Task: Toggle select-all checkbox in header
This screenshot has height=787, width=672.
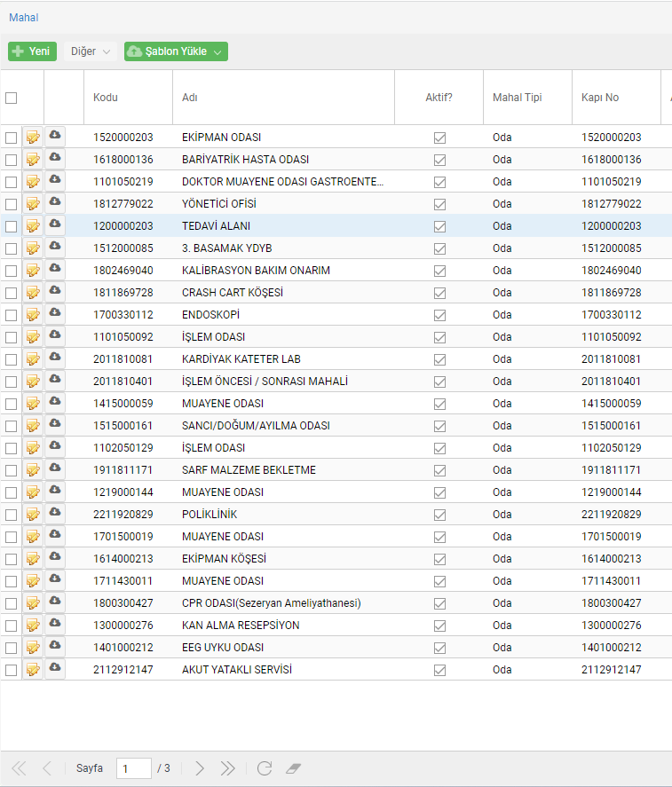Action: pos(11,98)
